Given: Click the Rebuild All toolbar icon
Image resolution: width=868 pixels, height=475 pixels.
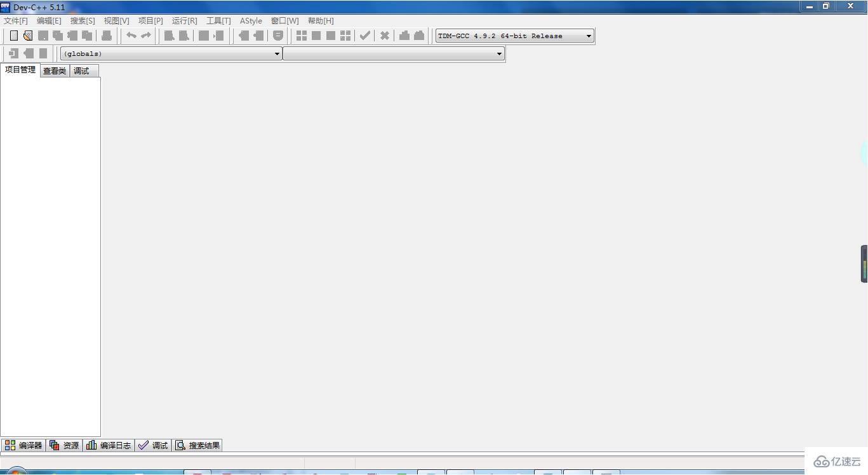Looking at the screenshot, I should click(x=345, y=36).
